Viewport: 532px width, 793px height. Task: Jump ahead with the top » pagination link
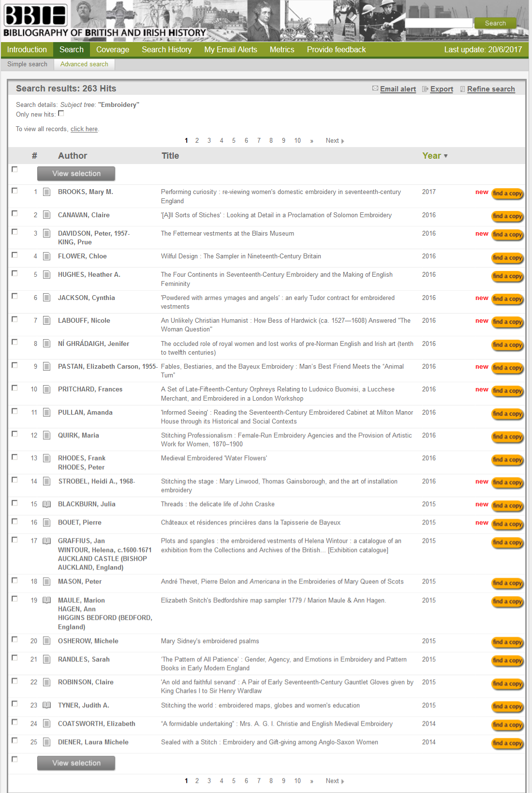[311, 141]
